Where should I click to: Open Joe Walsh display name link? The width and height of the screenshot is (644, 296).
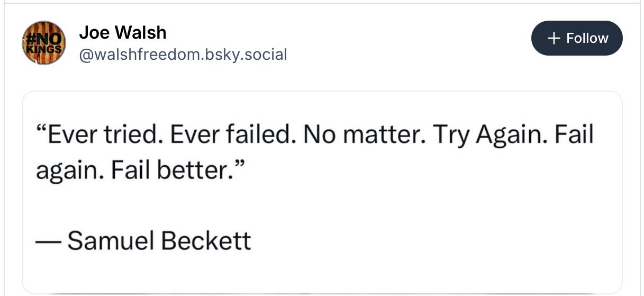123,33
